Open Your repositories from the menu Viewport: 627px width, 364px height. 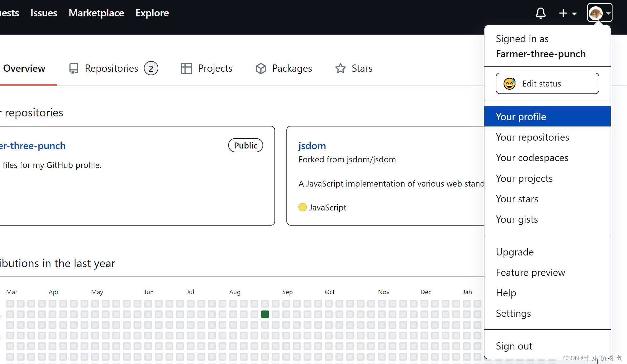pyautogui.click(x=532, y=137)
